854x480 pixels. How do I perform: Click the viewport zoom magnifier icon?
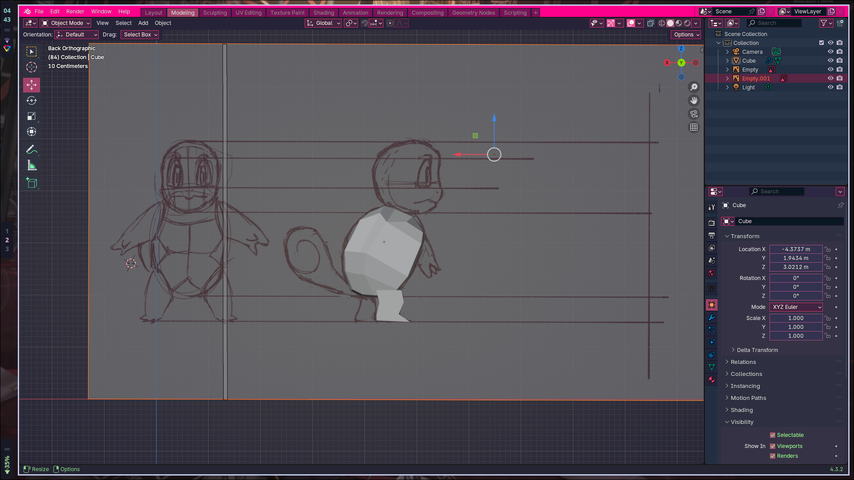(x=693, y=87)
